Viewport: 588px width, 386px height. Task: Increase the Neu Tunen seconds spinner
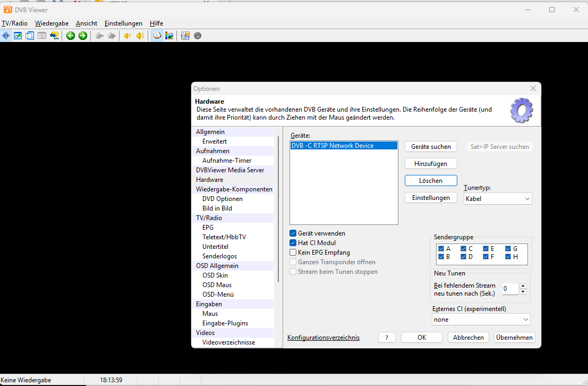(x=523, y=286)
